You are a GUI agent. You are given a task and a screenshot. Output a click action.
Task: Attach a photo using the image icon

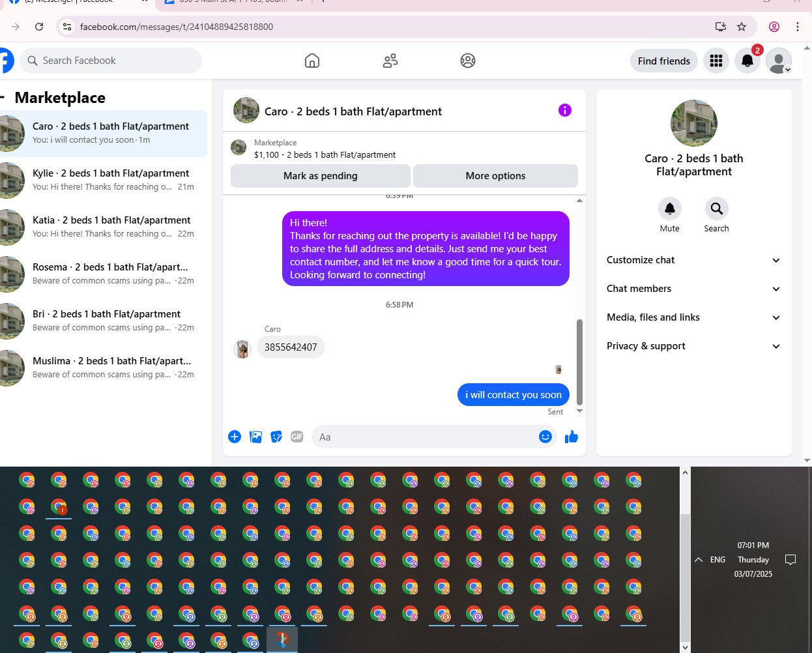tap(255, 437)
